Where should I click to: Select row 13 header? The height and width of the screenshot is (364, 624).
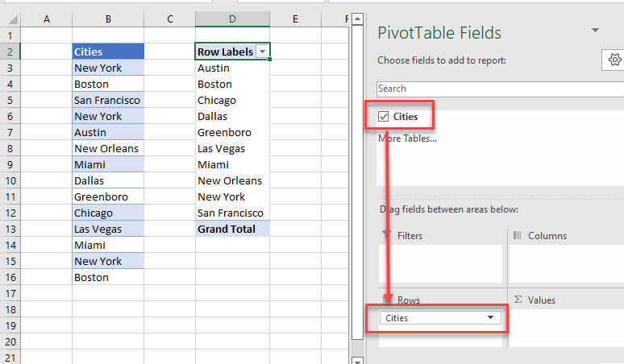pyautogui.click(x=10, y=229)
